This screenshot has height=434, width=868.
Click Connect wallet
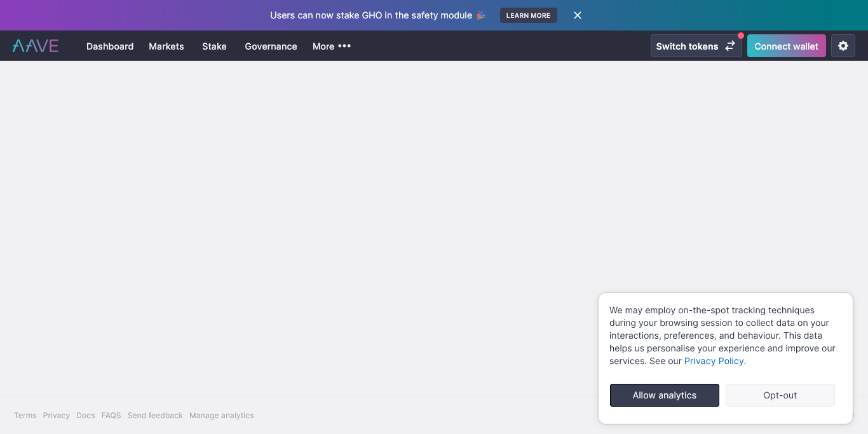(787, 46)
